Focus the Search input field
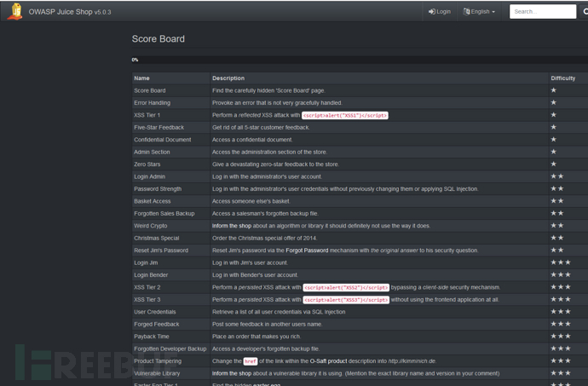Screen dimensions: 588x386 [x=543, y=12]
